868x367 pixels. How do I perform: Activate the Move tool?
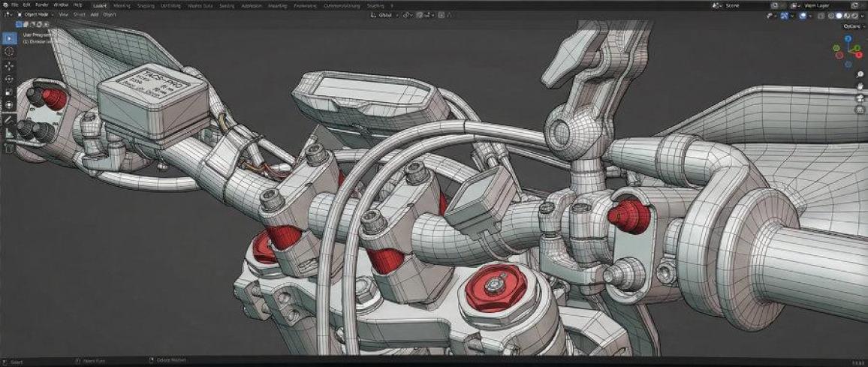9,65
